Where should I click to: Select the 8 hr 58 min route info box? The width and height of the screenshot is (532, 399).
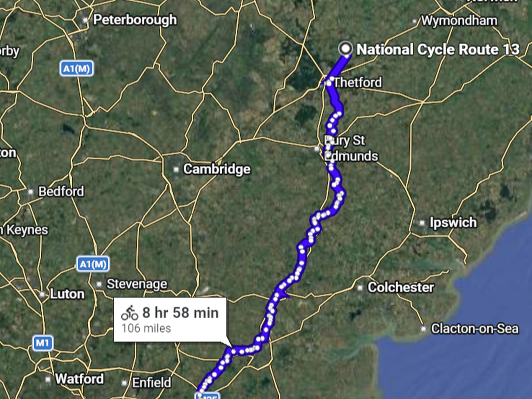pos(170,320)
